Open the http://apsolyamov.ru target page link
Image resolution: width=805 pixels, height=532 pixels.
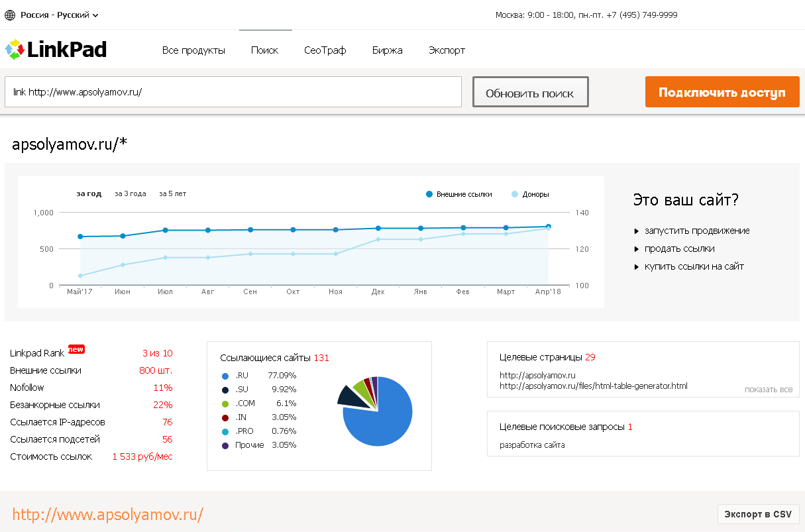537,376
